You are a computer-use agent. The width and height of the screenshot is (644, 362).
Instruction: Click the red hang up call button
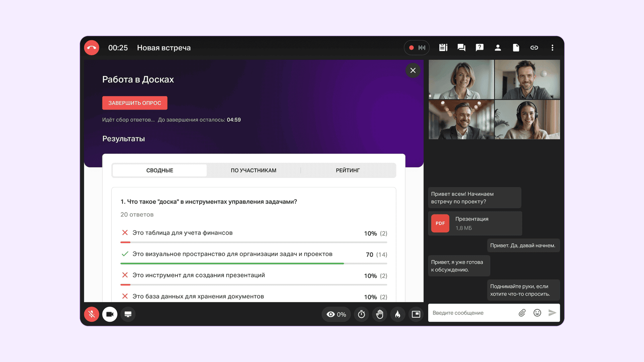point(92,48)
